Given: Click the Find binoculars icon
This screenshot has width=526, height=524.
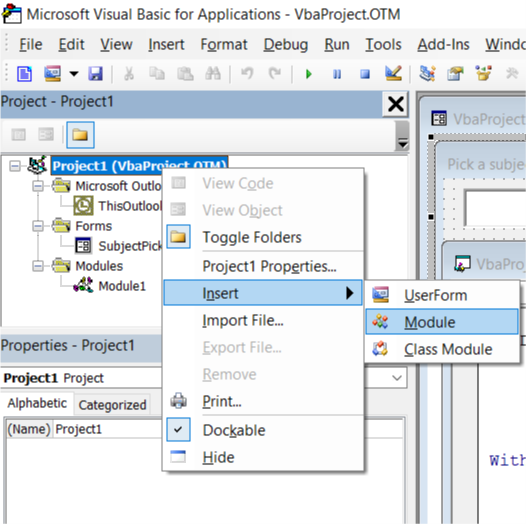Looking at the screenshot, I should (213, 73).
